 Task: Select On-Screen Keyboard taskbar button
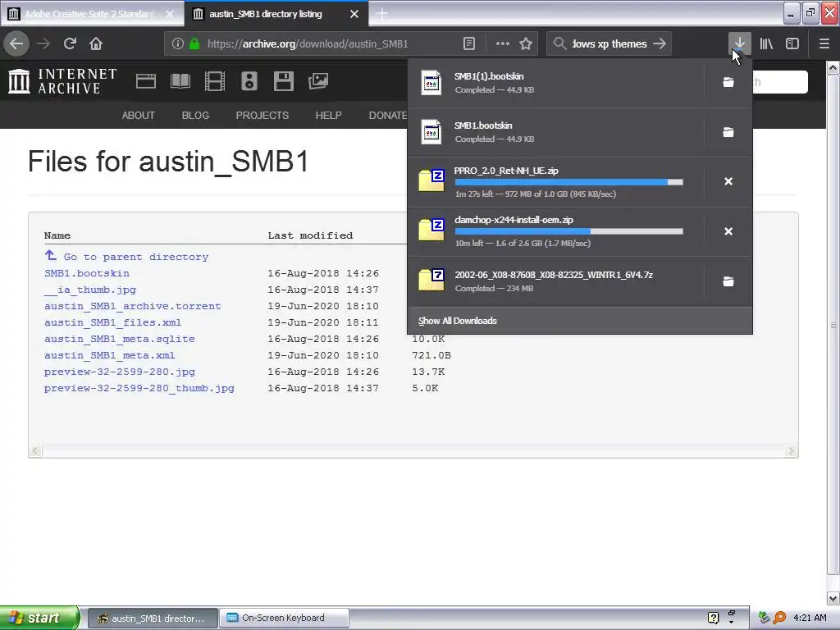(284, 619)
